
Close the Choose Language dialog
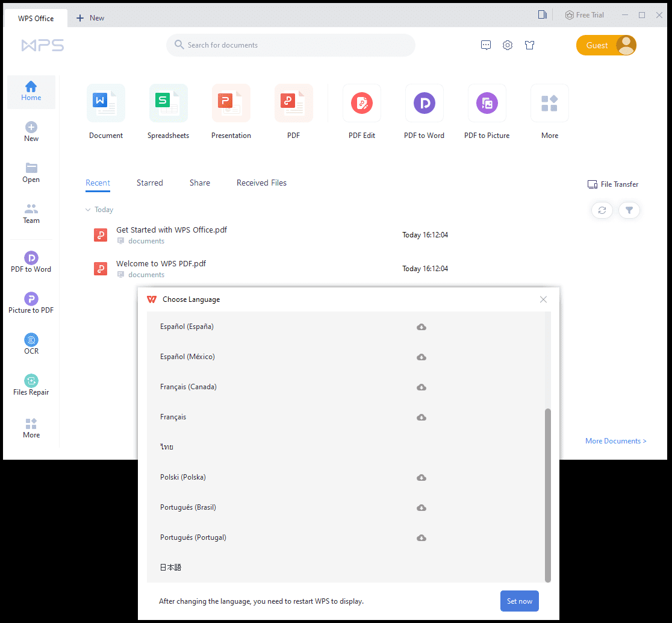tap(543, 299)
